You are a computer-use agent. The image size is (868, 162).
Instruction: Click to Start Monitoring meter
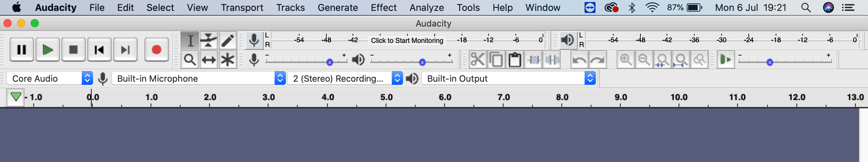coord(407,40)
